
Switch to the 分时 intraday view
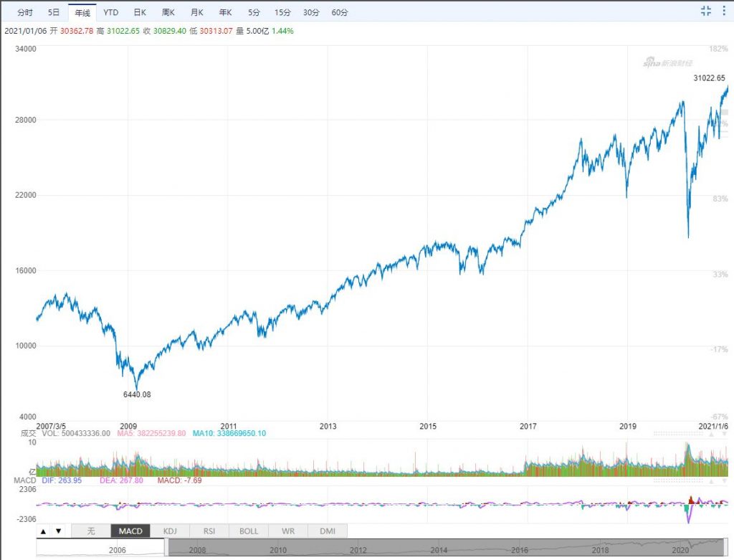[x=25, y=13]
